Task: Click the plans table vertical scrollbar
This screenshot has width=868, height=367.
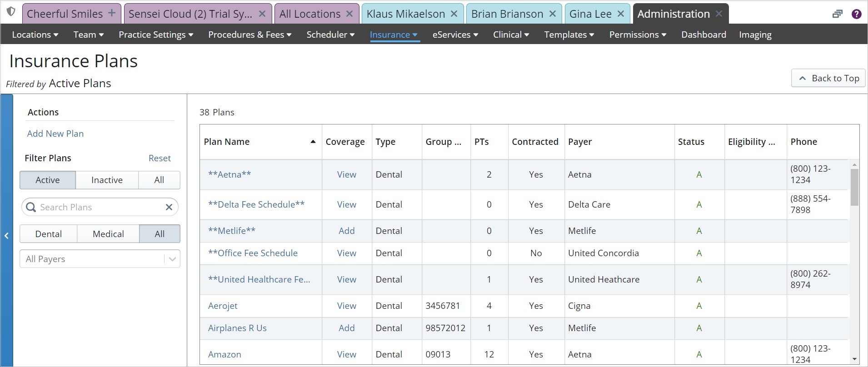Action: [x=854, y=186]
